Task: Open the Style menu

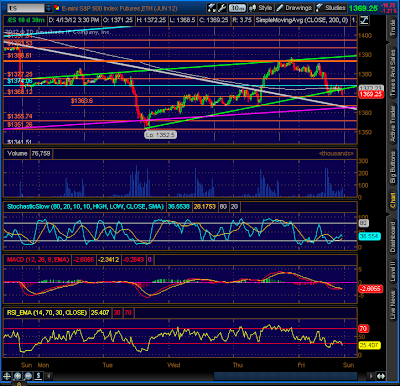Action: tap(261, 8)
